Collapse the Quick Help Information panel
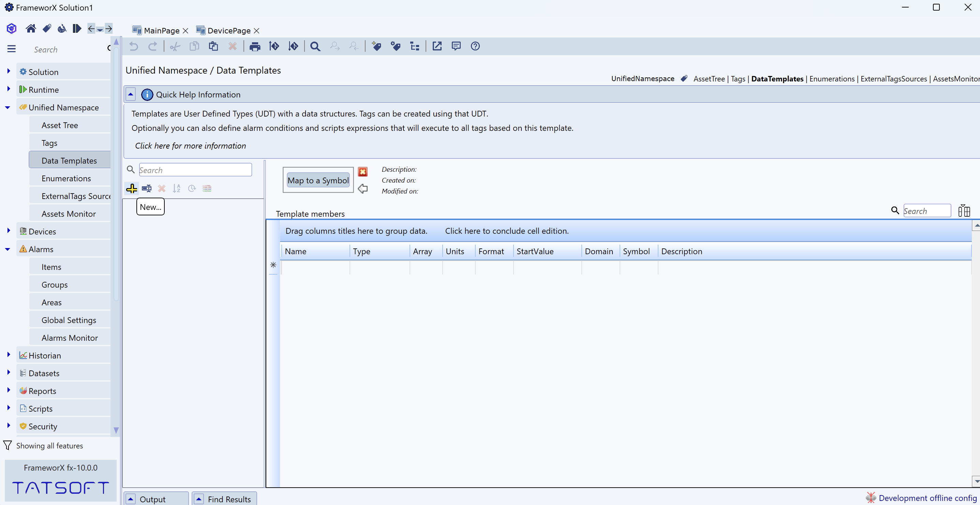This screenshot has height=505, width=980. [x=131, y=94]
